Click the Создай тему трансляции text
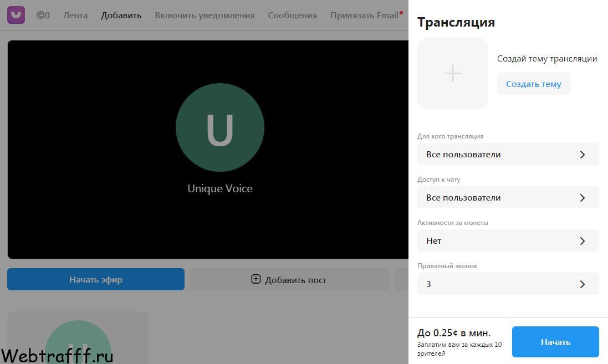Screen dimensions: 608x364 [547, 59]
